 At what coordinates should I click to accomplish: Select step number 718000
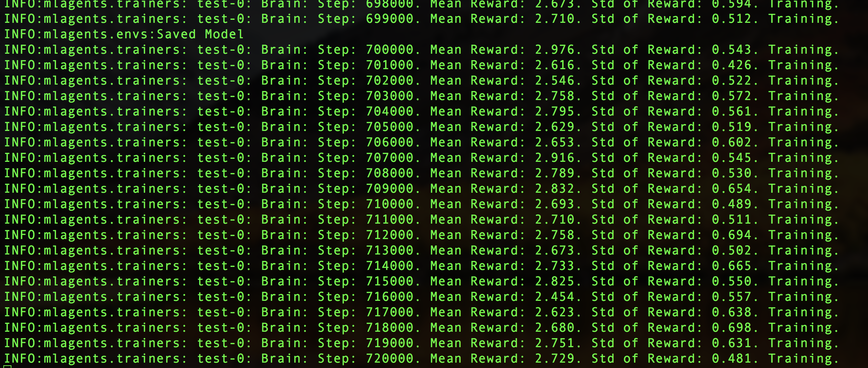click(x=389, y=328)
